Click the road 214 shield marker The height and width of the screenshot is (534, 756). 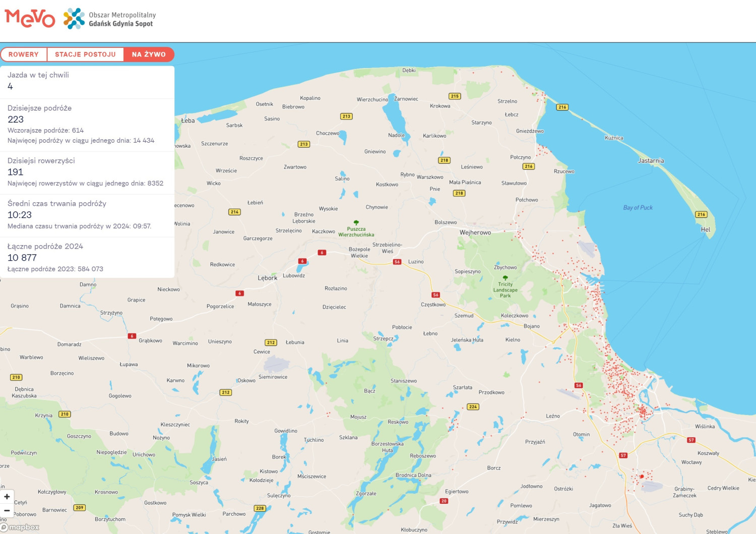pos(234,212)
